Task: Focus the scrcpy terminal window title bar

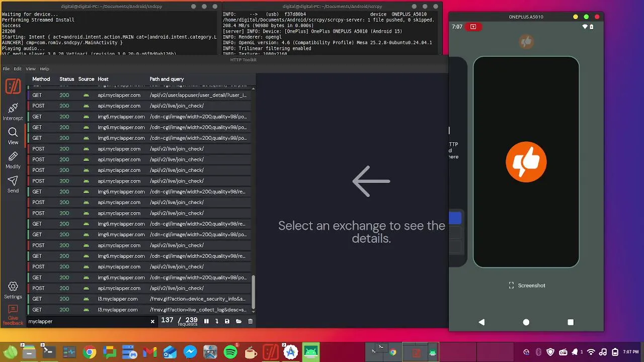Action: [332, 7]
